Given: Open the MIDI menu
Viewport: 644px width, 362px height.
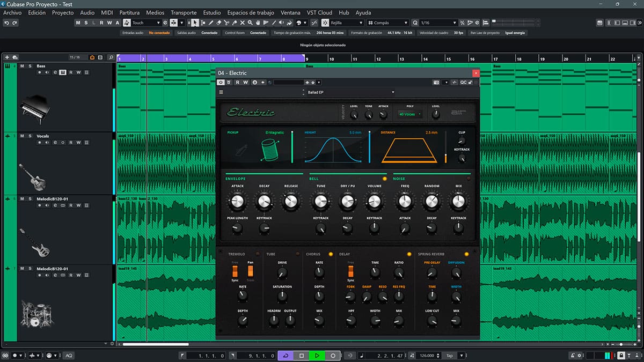Looking at the screenshot, I should click(x=107, y=12).
